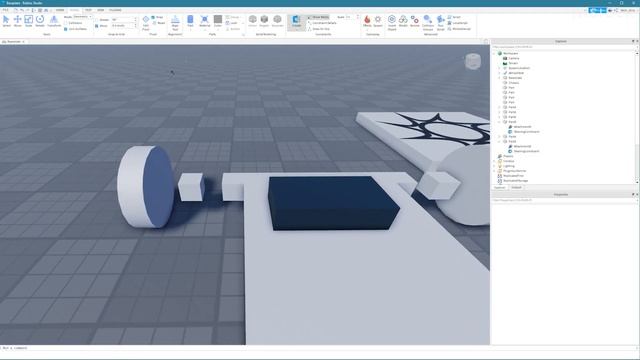Collapse the Workspace tree node

[494, 53]
